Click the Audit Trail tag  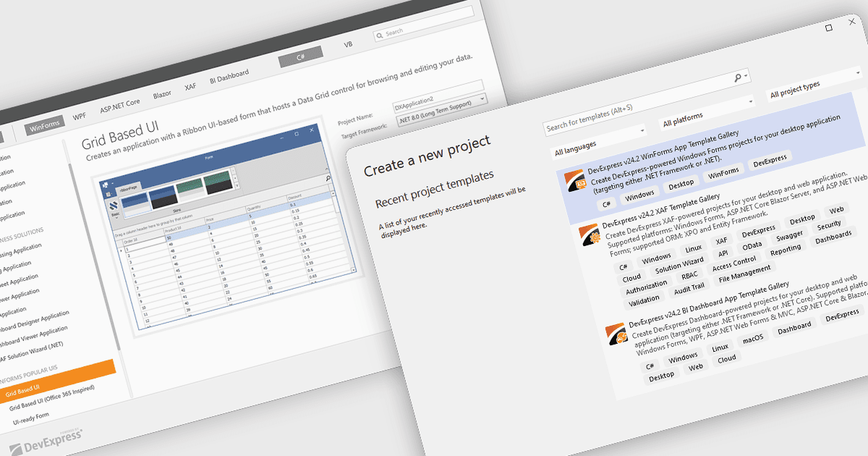689,288
